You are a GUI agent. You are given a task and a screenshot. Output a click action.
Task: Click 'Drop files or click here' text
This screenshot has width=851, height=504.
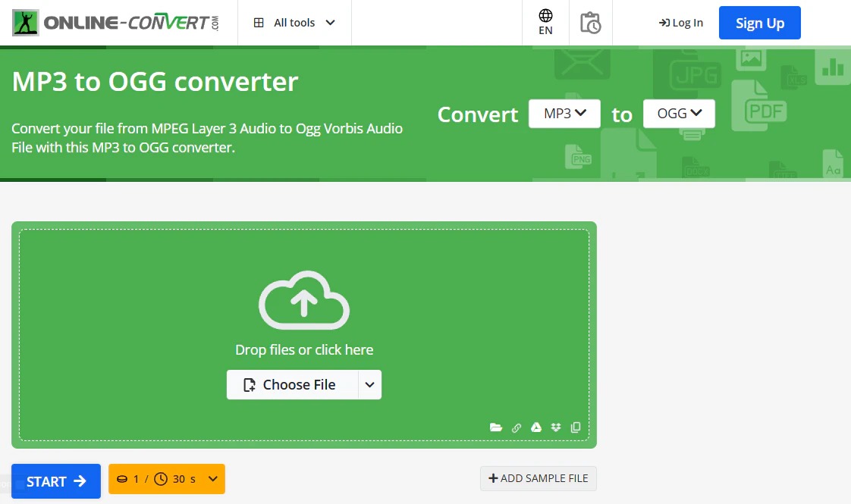tap(304, 350)
